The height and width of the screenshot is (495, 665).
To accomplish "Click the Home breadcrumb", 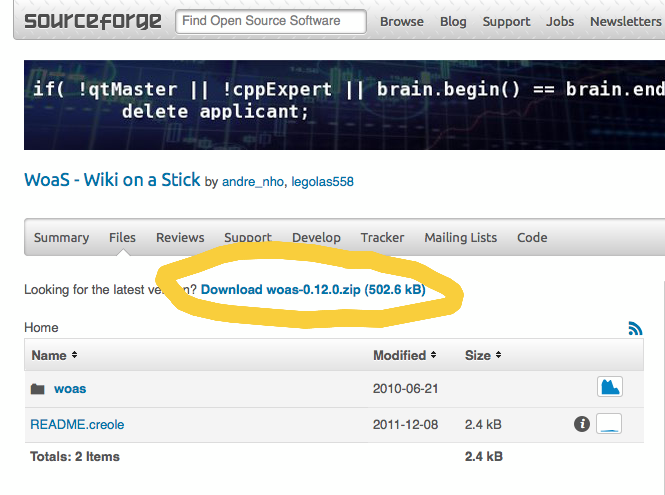I will pos(41,327).
